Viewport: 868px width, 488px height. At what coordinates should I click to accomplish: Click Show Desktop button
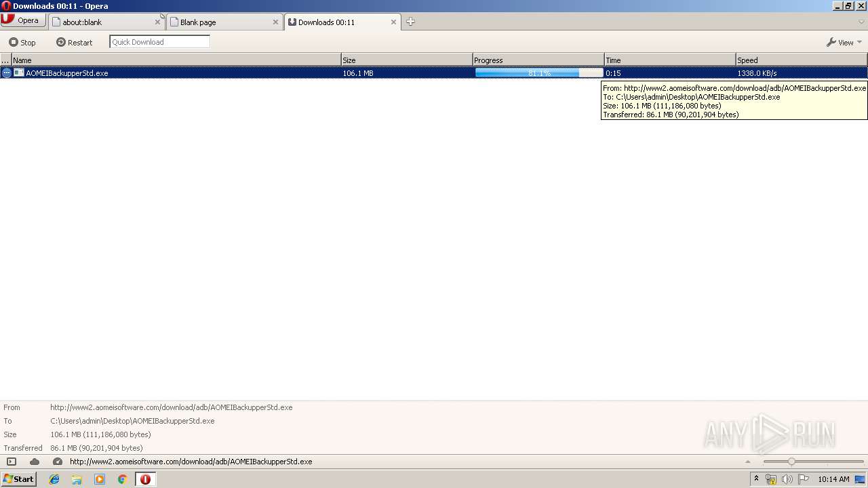coord(861,479)
